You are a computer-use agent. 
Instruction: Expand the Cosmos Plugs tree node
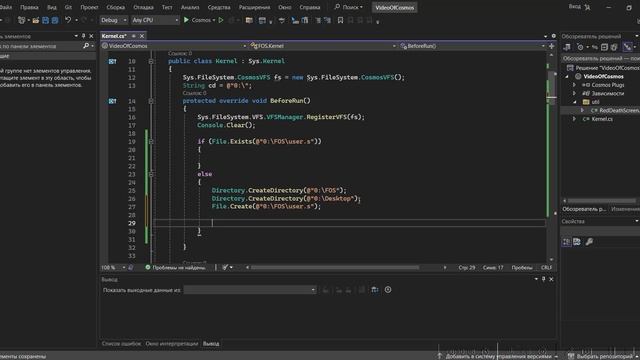574,85
